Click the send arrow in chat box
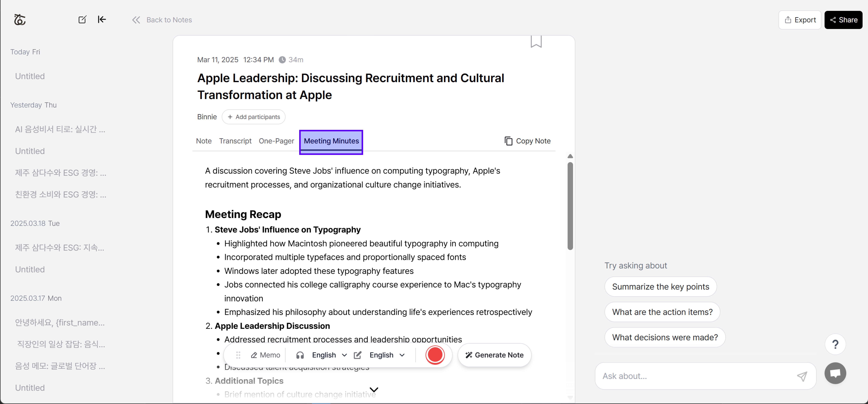 [802, 376]
